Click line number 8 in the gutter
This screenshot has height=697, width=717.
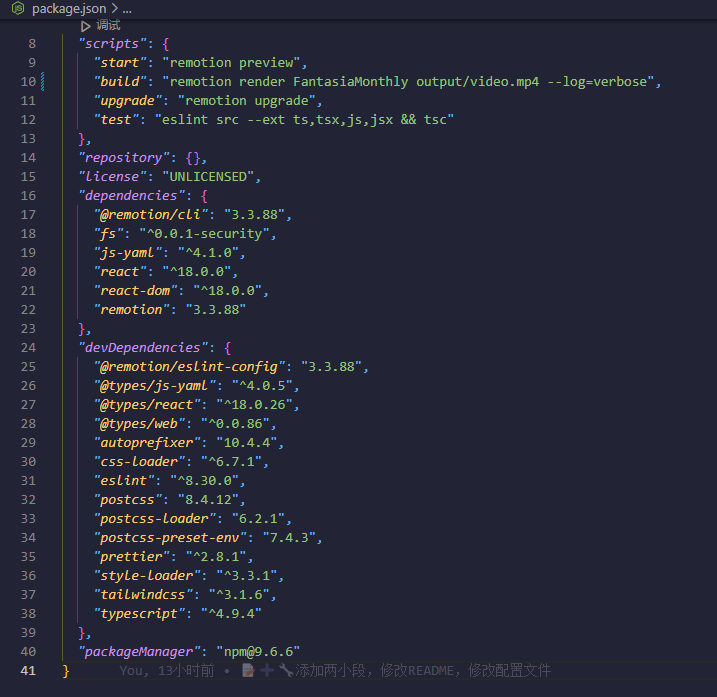32,44
